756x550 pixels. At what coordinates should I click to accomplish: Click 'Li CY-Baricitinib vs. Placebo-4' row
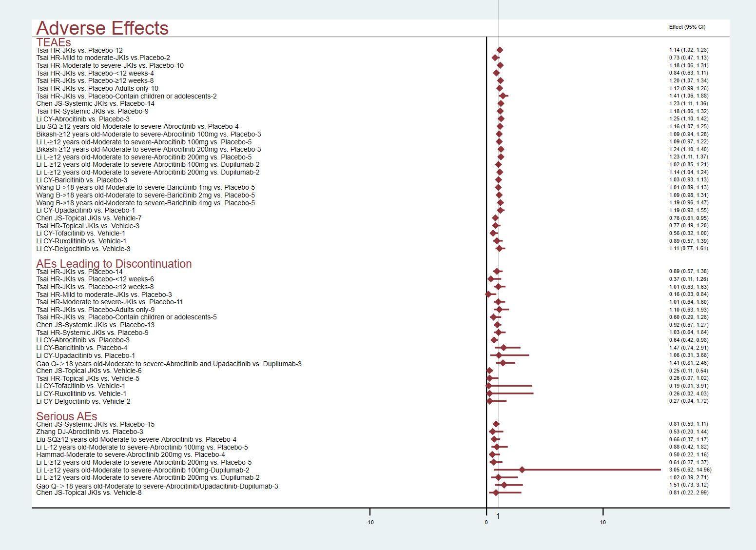[82, 348]
